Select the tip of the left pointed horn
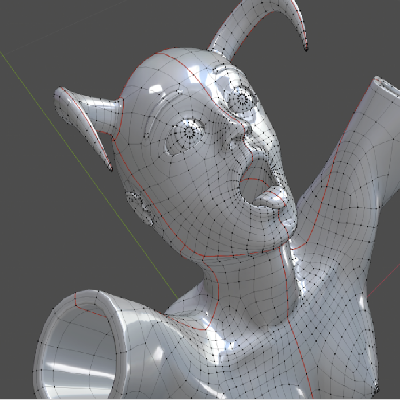Screen dimensions: 400x400 pyautogui.click(x=110, y=169)
